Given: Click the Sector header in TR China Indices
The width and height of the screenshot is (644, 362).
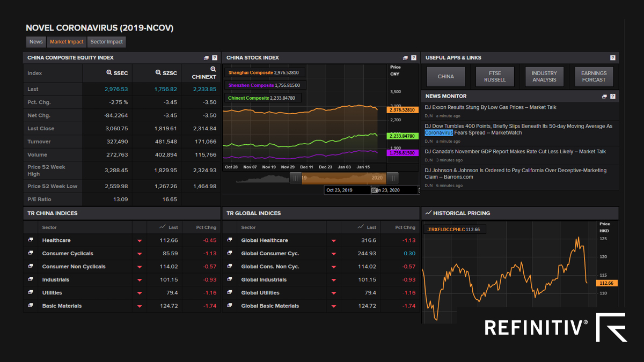Looking at the screenshot, I should point(49,227).
